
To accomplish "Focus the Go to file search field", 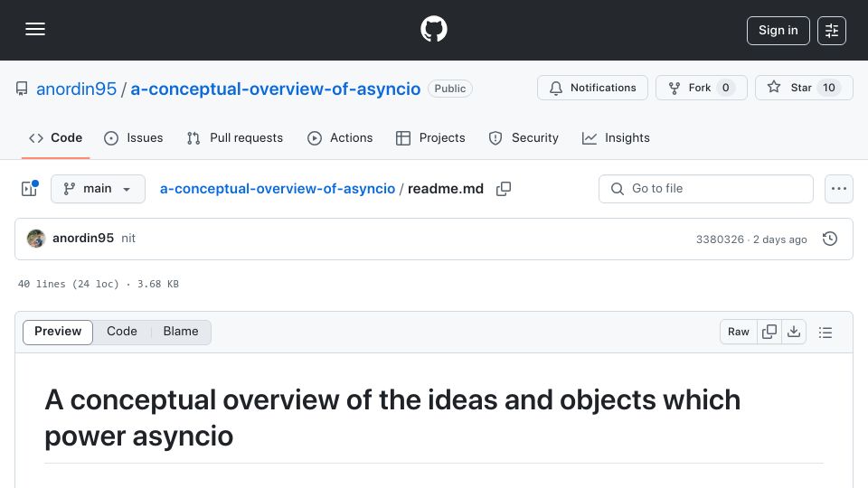I will [706, 189].
